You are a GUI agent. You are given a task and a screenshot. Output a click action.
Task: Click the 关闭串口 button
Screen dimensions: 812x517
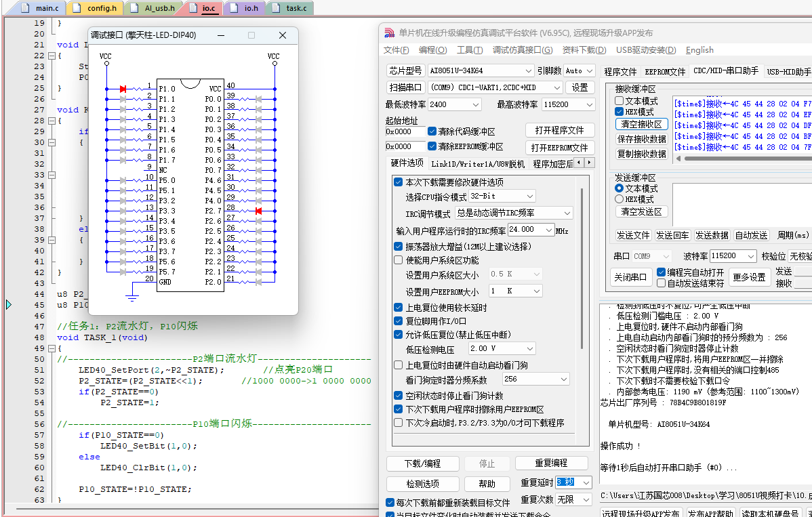(630, 277)
